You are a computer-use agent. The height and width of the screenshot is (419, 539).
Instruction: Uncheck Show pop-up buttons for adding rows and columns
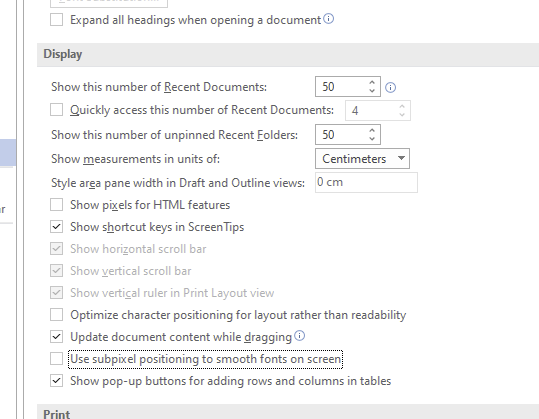pos(56,381)
